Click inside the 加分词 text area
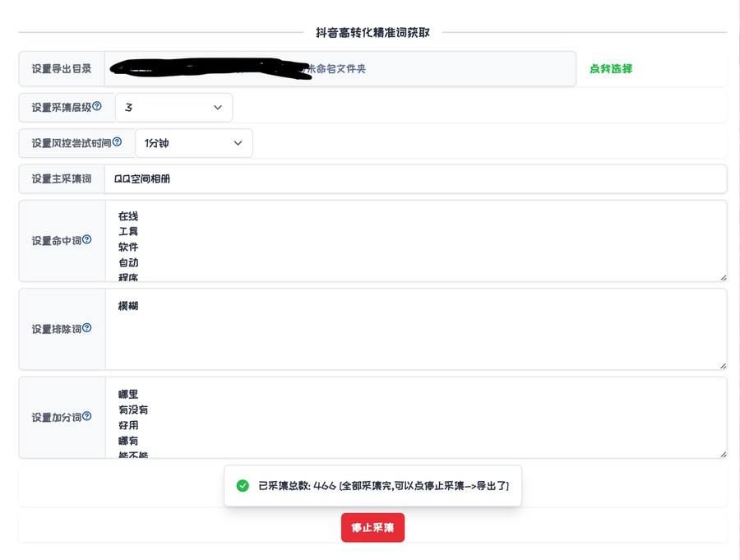 coord(415,418)
